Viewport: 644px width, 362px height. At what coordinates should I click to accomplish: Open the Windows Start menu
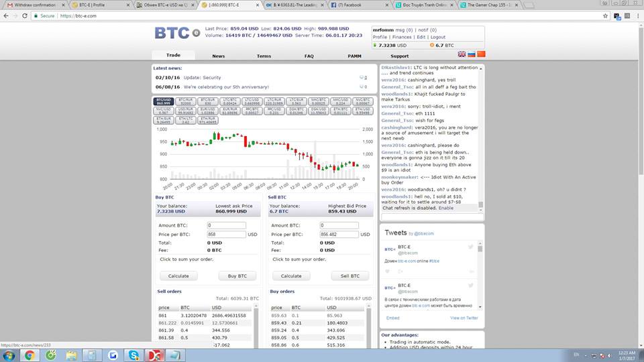pos(9,355)
